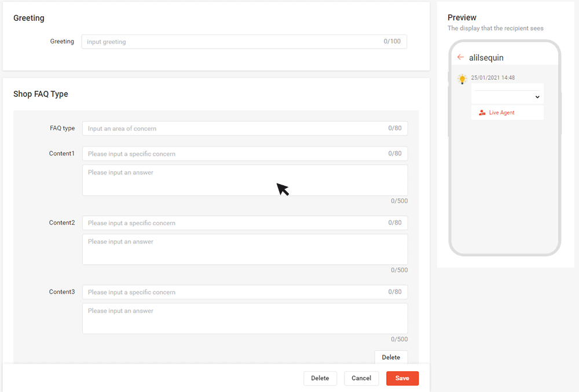Click Delete below the Content3 answer box
The image size is (579, 392).
(391, 357)
